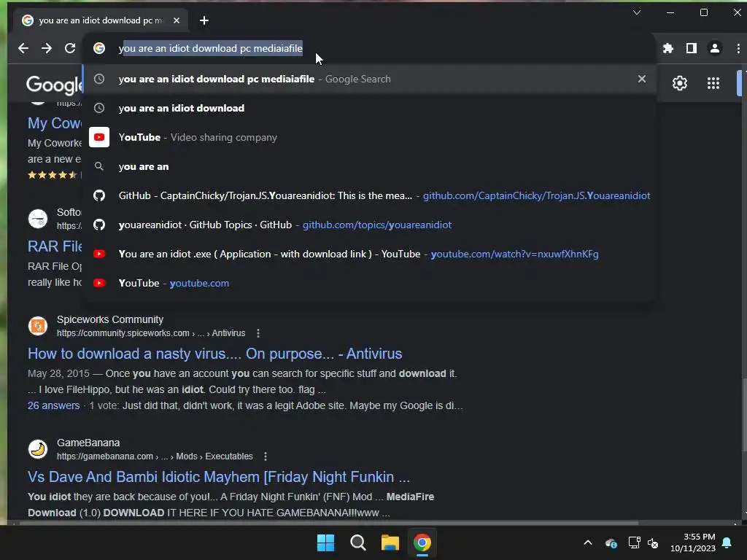The width and height of the screenshot is (747, 560).
Task: Click the GameBanana site name
Action: click(88, 443)
